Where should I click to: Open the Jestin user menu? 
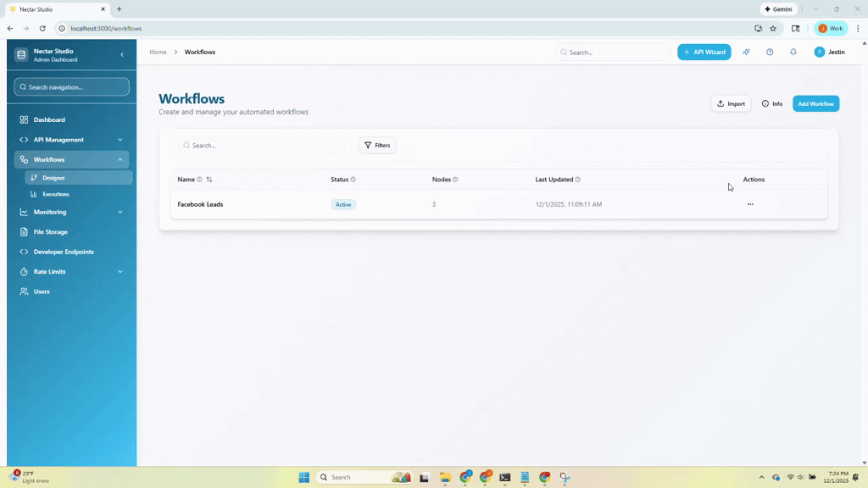pos(829,52)
